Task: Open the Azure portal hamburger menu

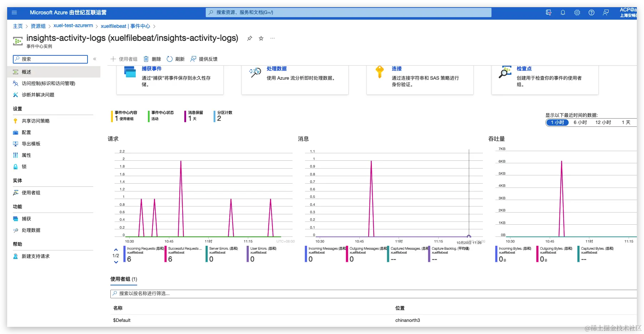Action: tap(14, 13)
